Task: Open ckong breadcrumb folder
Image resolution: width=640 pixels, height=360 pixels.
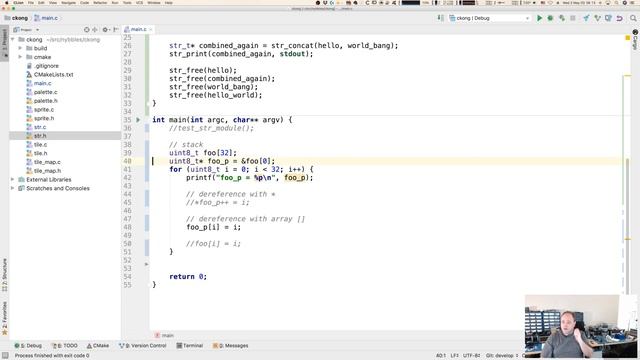Action: click(x=16, y=18)
